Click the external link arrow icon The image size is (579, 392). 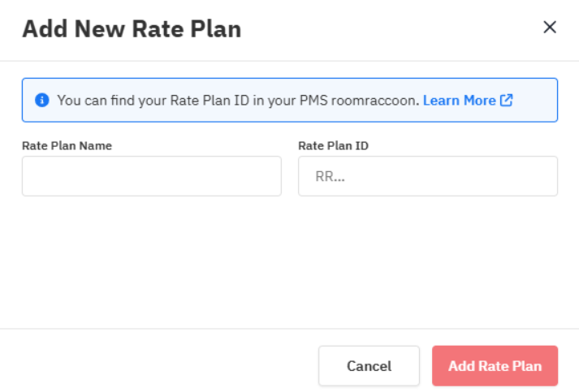pyautogui.click(x=507, y=101)
